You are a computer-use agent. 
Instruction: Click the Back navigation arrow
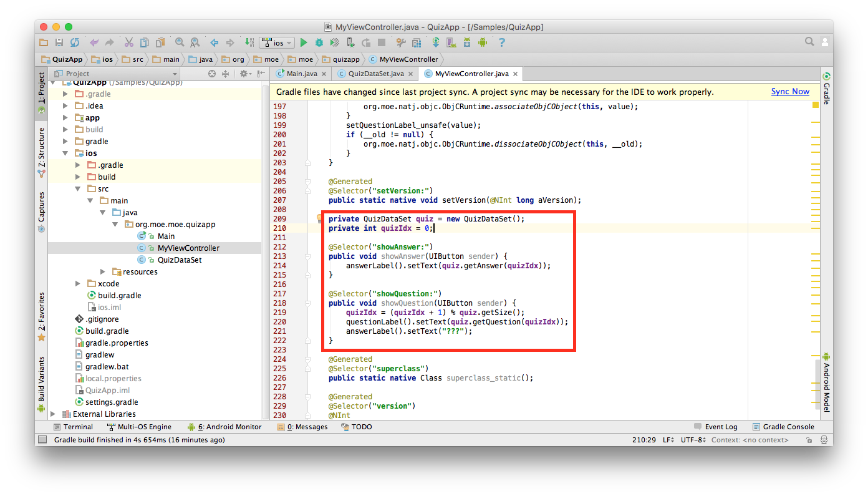(x=214, y=42)
